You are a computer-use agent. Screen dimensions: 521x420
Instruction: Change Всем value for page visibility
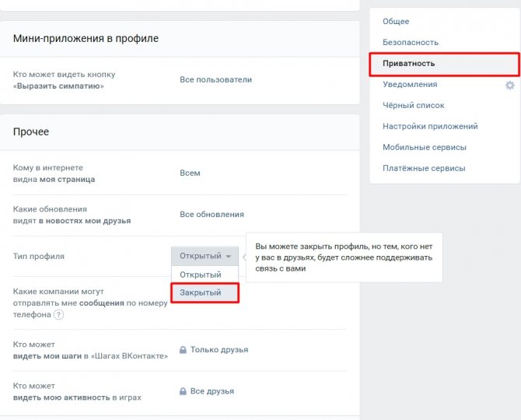point(190,173)
